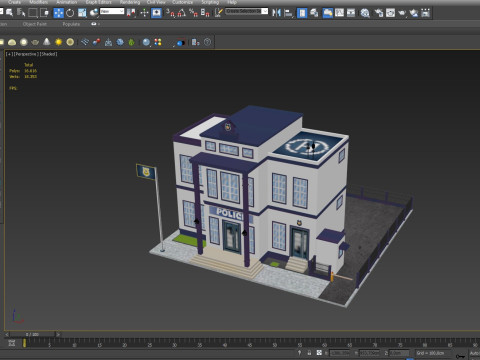The height and width of the screenshot is (360, 480).
Task: Click the Mirror tool icon
Action: (x=276, y=13)
